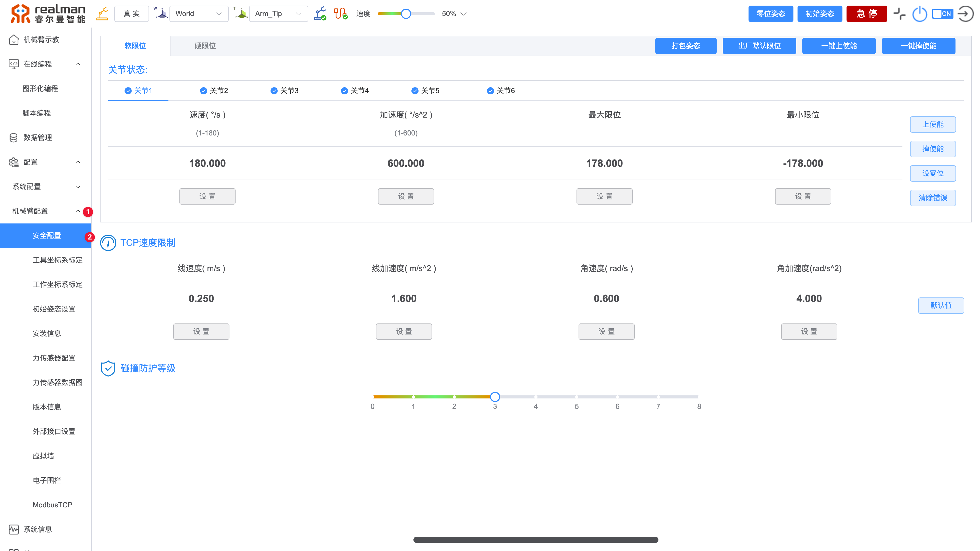Click the speed slider handle in header
Viewport: 980px width, 551px height.
point(406,14)
